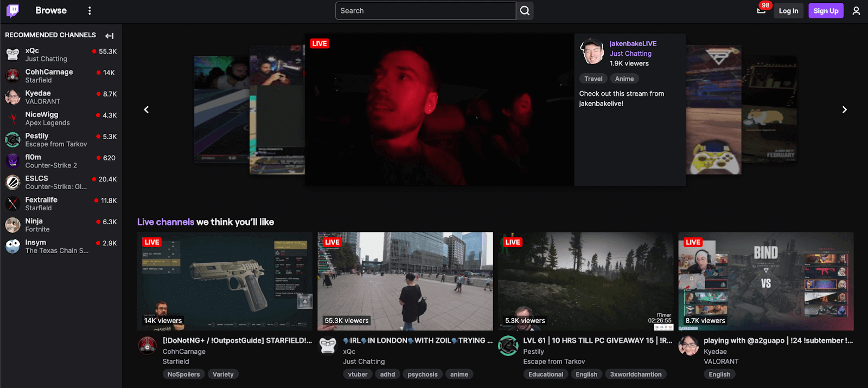
Task: Click the search magnifier button
Action: 525,11
